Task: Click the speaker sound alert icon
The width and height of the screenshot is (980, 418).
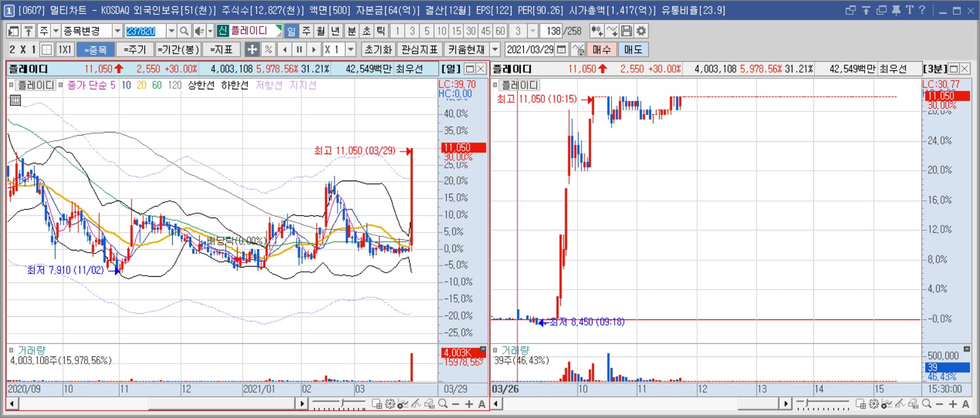Action: click(x=199, y=31)
